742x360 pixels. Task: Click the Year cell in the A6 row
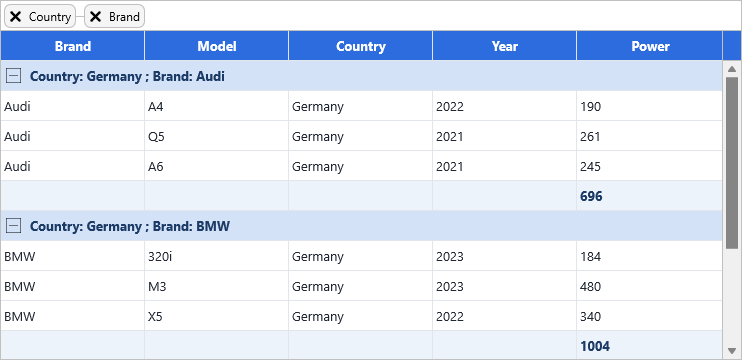[504, 167]
